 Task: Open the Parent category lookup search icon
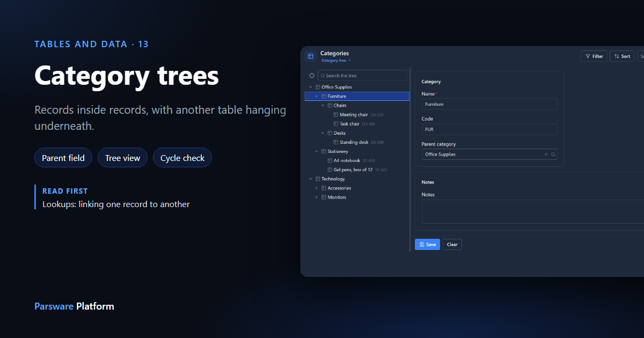(x=553, y=155)
